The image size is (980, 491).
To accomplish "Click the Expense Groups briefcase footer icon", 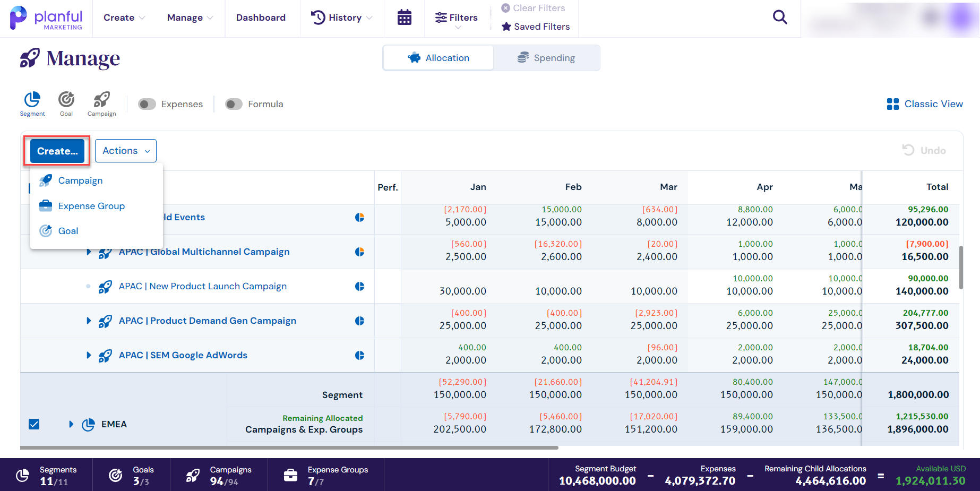I will tap(291, 475).
